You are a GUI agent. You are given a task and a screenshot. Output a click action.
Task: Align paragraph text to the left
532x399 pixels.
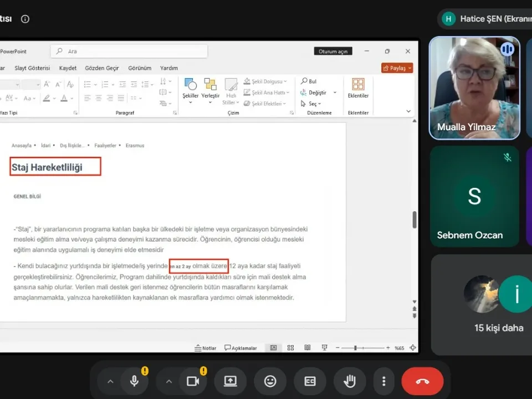pyautogui.click(x=87, y=98)
